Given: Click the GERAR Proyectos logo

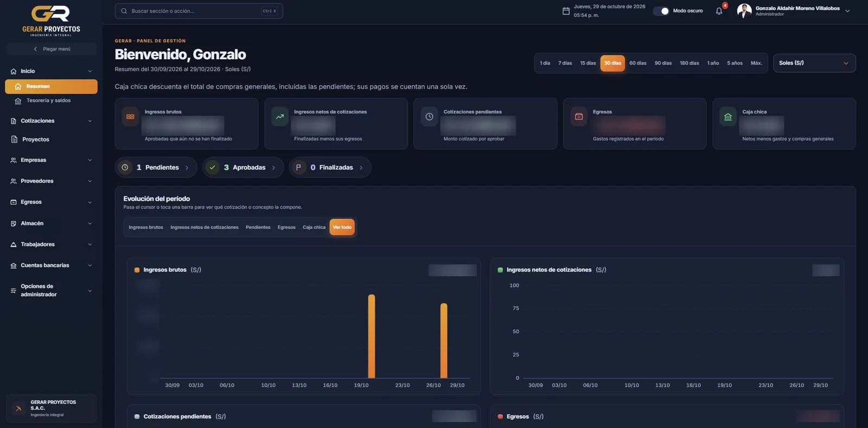Looking at the screenshot, I should [x=51, y=21].
